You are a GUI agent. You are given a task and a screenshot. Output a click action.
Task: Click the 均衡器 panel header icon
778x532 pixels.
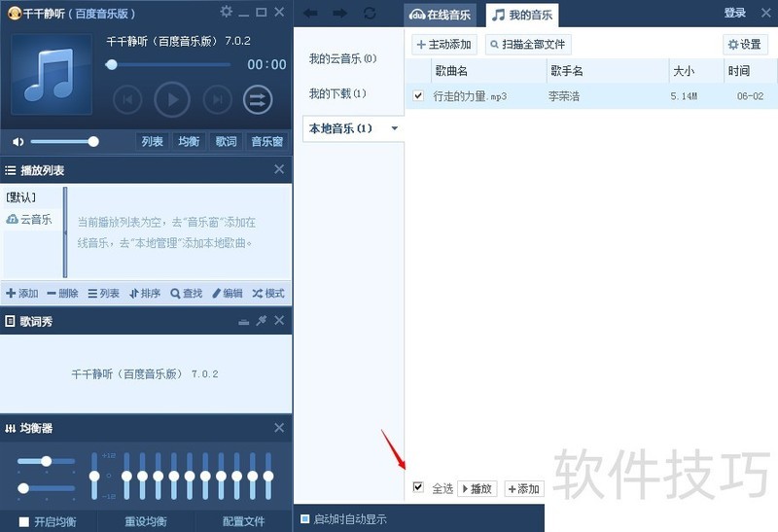(x=10, y=428)
